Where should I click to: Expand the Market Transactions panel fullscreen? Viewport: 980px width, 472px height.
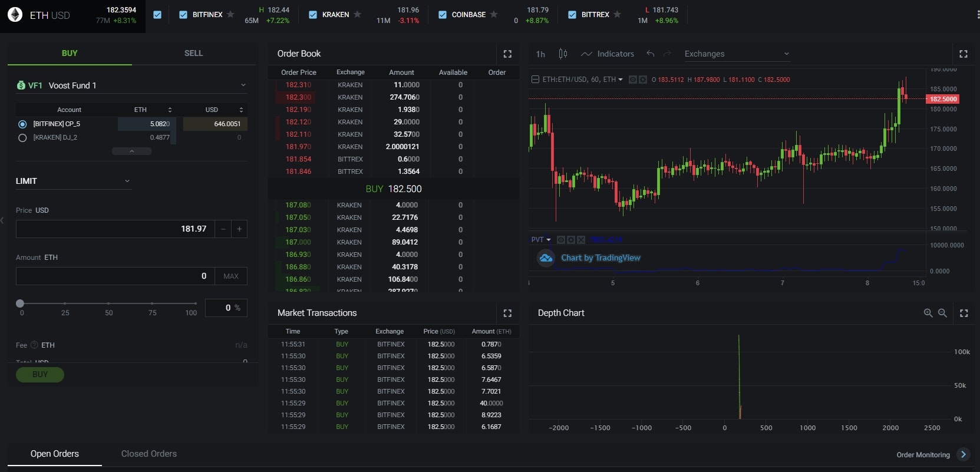507,313
